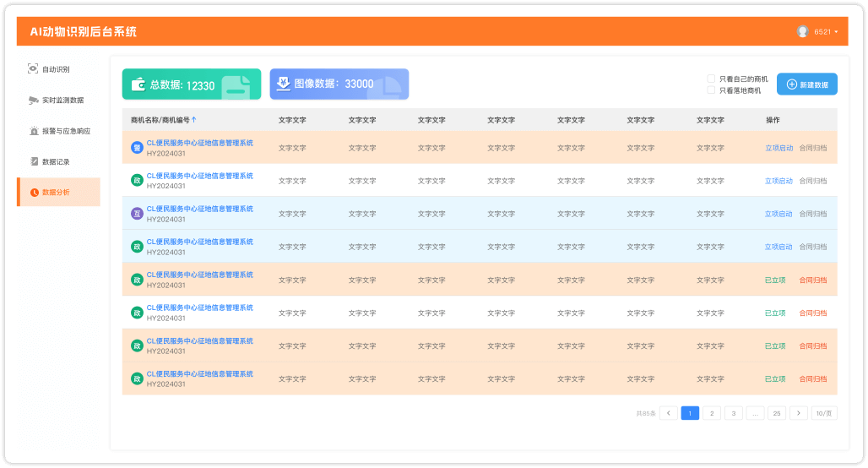This screenshot has width=868, height=468.
Task: Click the 实时监测数据 camera icon
Action: click(x=33, y=100)
